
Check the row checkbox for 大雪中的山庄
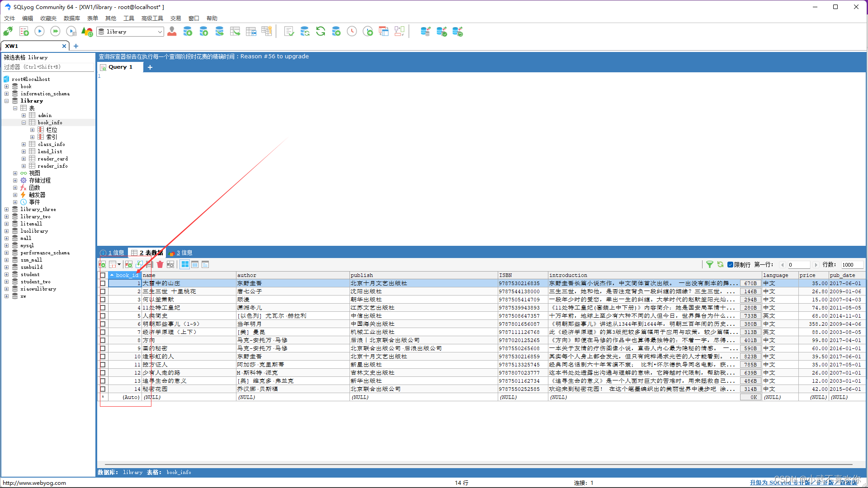click(103, 283)
